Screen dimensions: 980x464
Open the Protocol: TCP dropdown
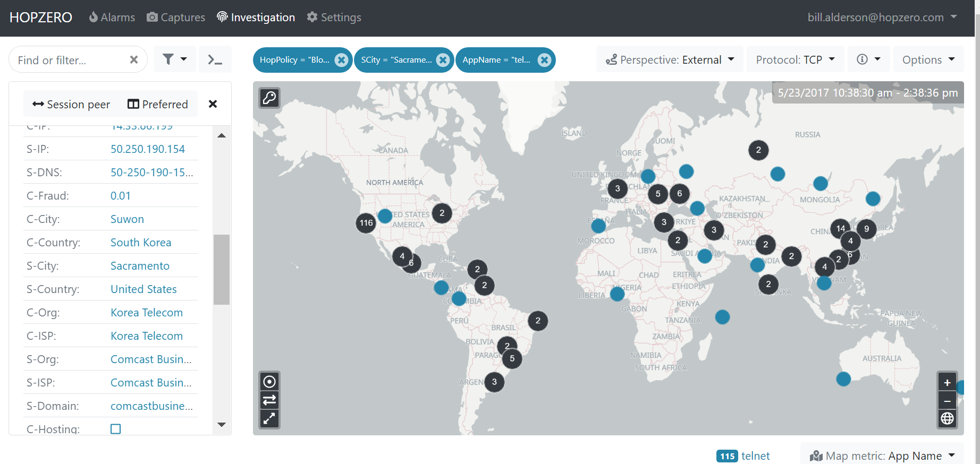[795, 59]
